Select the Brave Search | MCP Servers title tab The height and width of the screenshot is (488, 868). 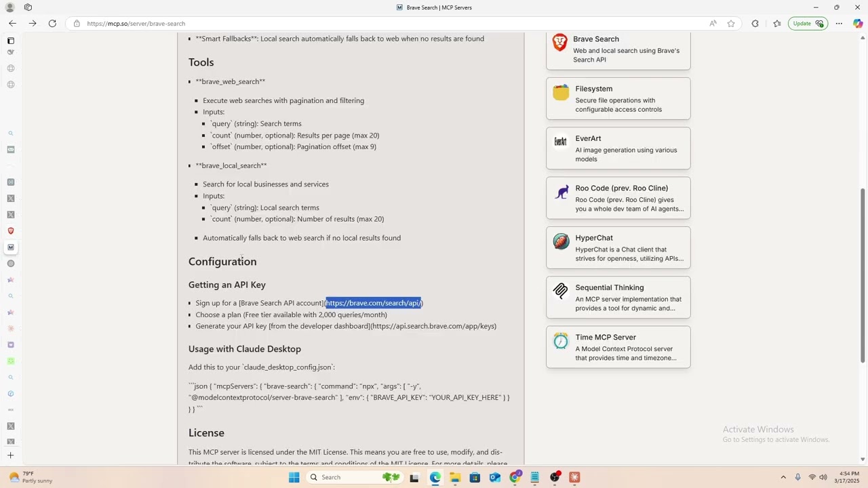[434, 7]
